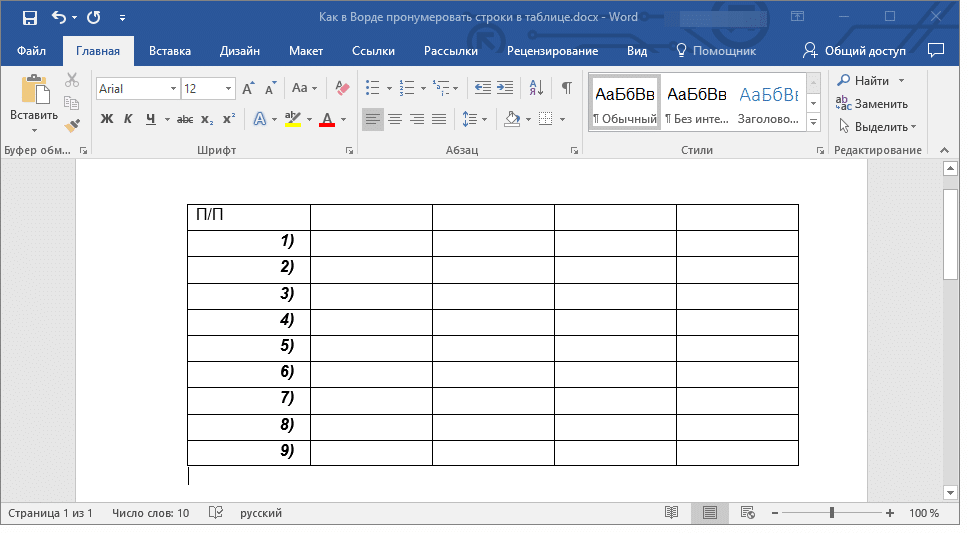This screenshot has height=533, width=968.
Task: Click the zoom slider handle
Action: (832, 513)
